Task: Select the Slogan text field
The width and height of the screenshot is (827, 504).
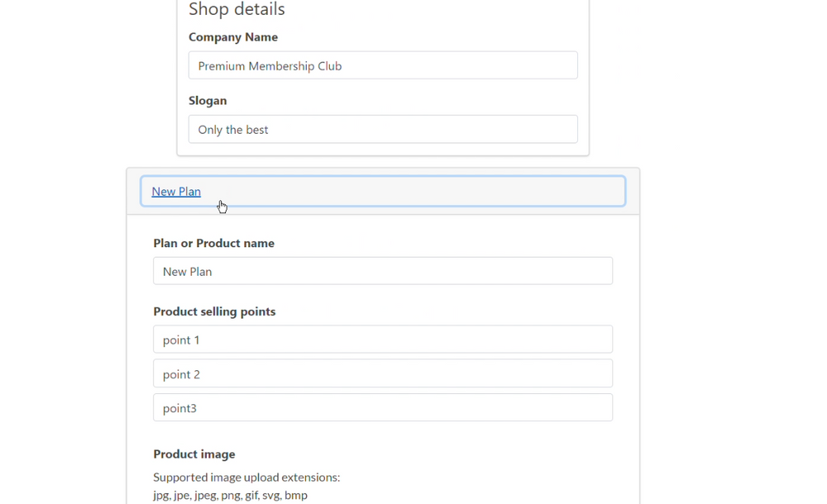Action: [383, 129]
